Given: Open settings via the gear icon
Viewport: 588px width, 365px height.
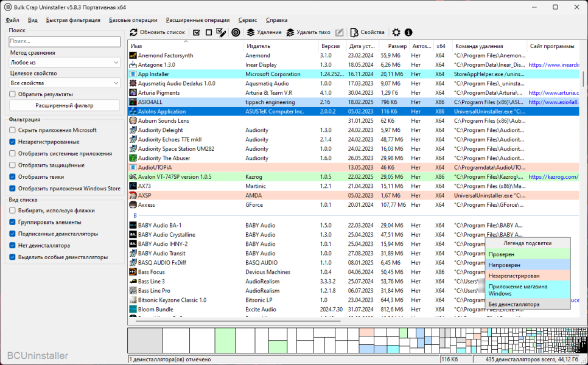Looking at the screenshot, I should point(396,33).
